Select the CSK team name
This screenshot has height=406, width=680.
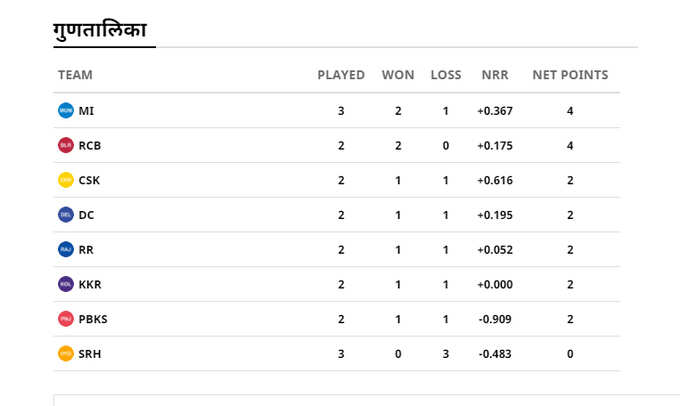[x=89, y=180]
